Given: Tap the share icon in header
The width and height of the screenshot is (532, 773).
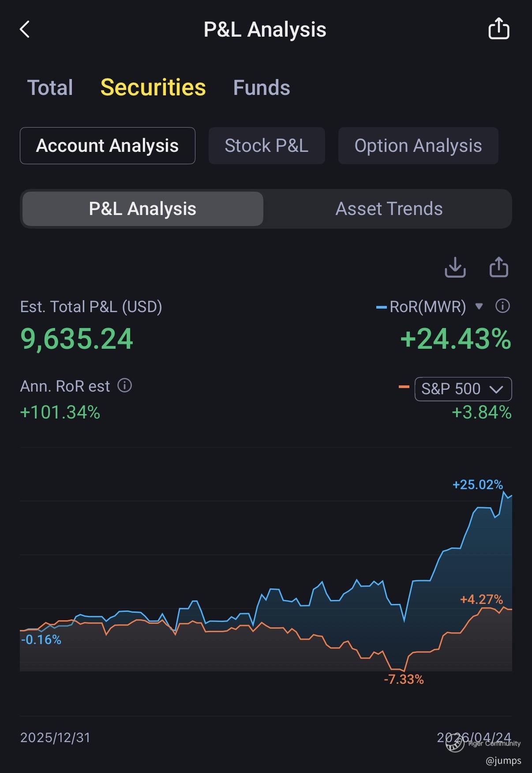Looking at the screenshot, I should pos(498,29).
